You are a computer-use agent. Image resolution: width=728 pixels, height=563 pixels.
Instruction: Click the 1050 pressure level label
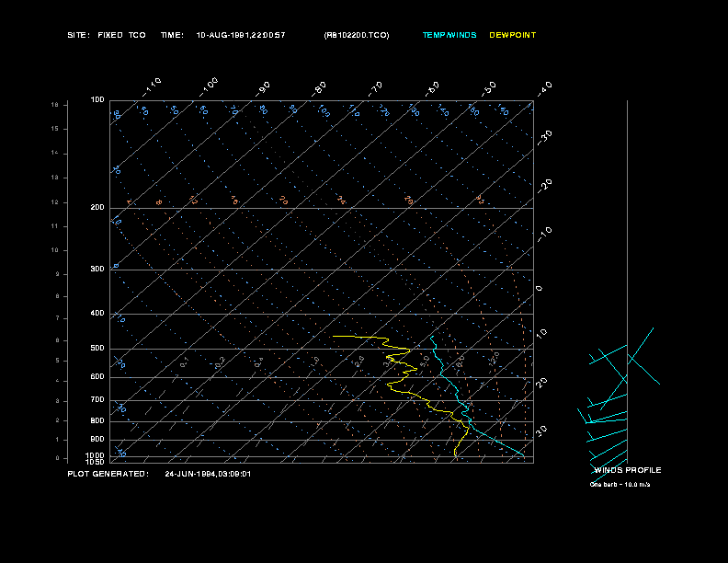click(96, 462)
